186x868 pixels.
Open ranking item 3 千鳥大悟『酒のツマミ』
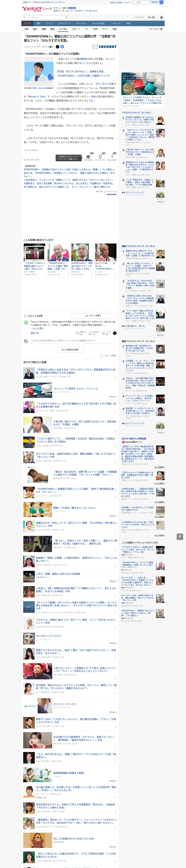pyautogui.click(x=140, y=152)
